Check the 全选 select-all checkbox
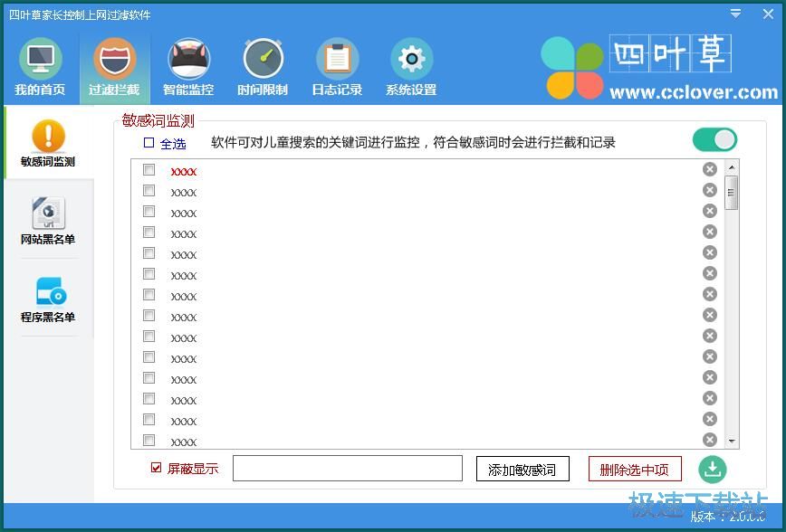Screen dimensions: 786x532 149,143
